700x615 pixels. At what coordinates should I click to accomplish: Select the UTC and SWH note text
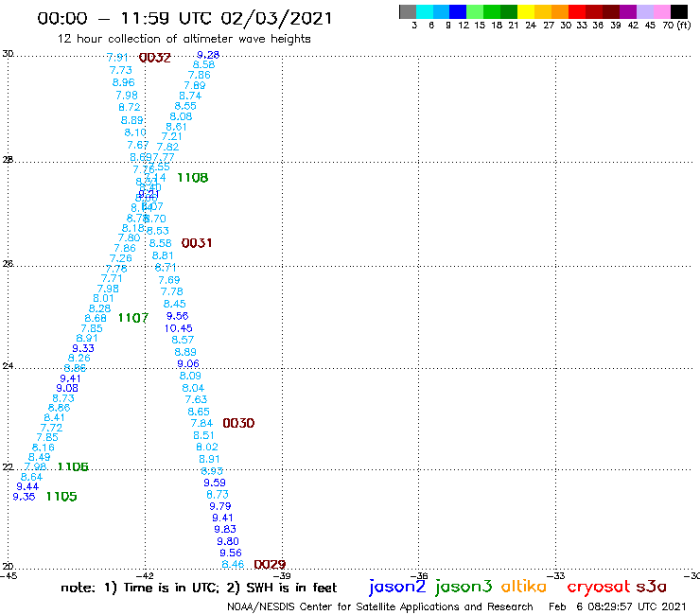coord(199,588)
